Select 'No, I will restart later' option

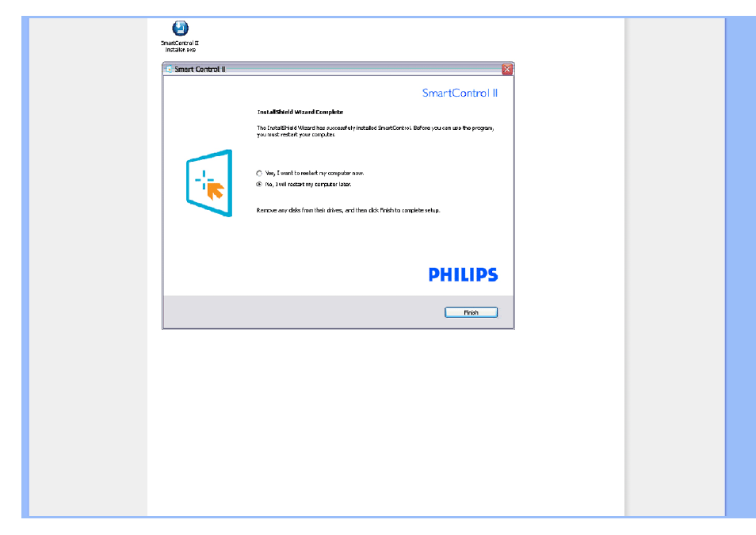click(259, 185)
